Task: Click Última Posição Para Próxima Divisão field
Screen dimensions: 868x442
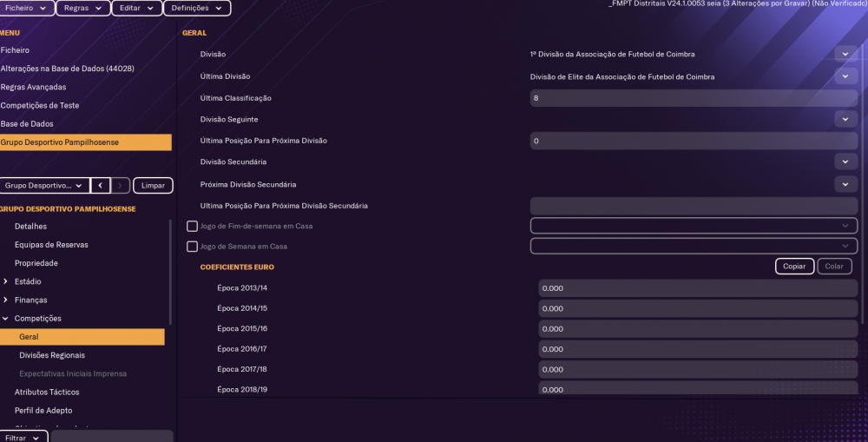Action: [694, 141]
